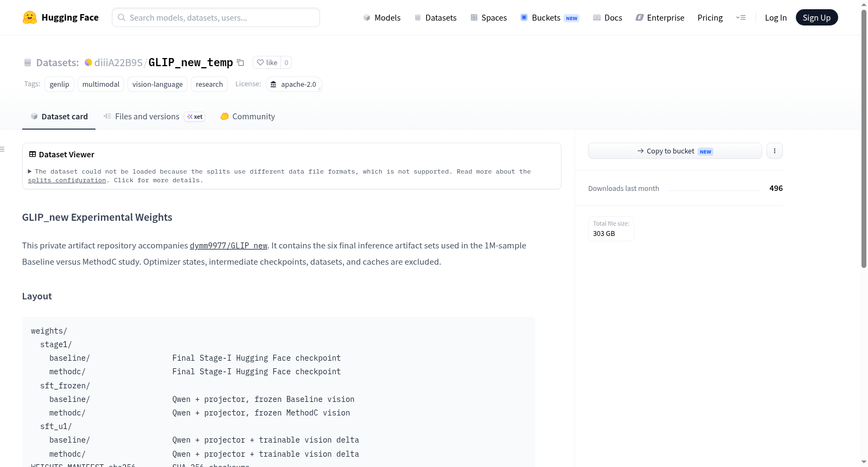Click the Datasets: breadcrumb label

point(58,62)
